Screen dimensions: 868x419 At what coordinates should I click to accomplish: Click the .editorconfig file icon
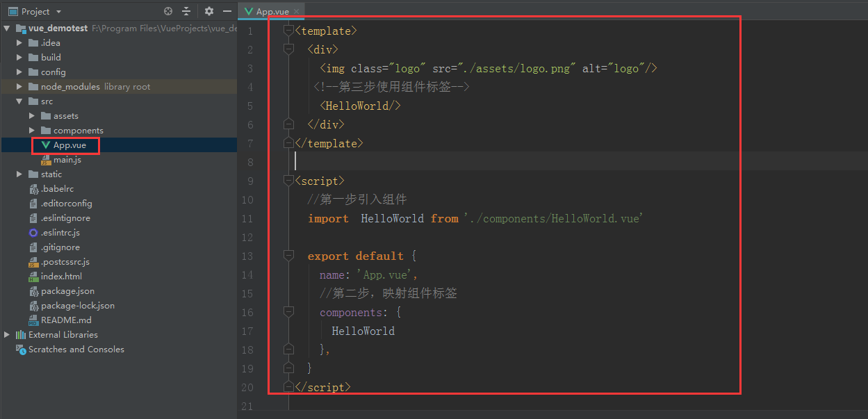(33, 204)
